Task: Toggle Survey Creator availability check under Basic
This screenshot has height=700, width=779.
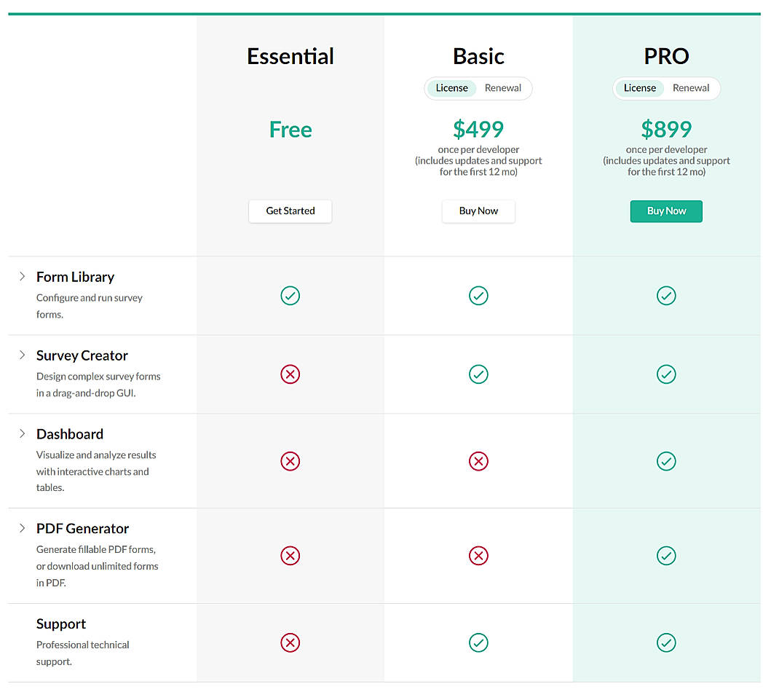Action: pos(478,374)
